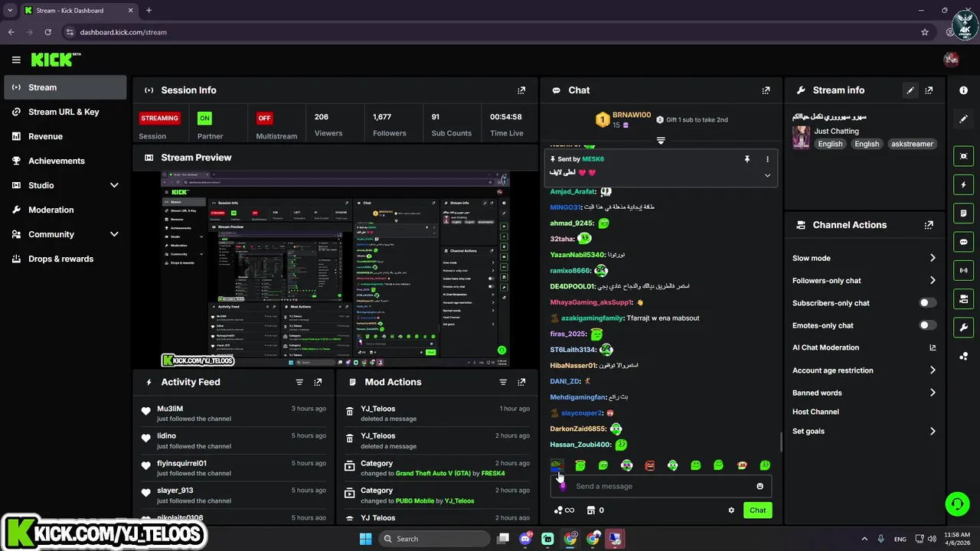Filter the Activity Feed list
This screenshot has height=551, width=980.
(299, 382)
